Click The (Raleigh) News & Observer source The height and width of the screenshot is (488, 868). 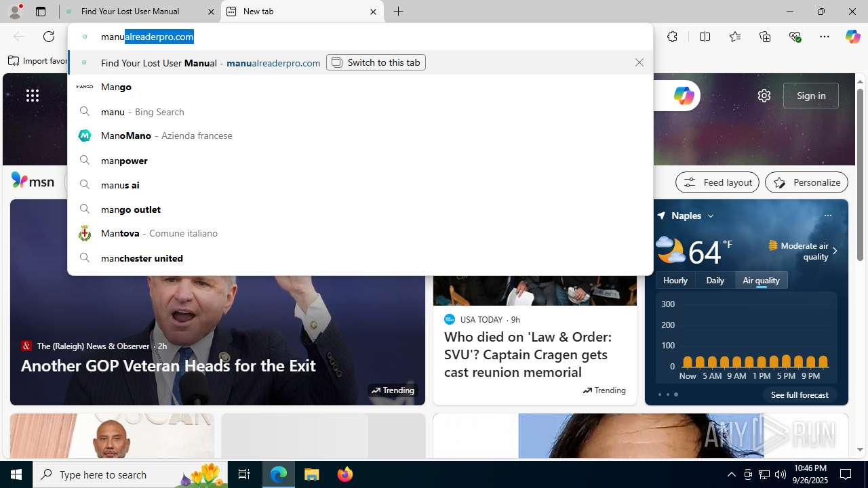click(93, 346)
